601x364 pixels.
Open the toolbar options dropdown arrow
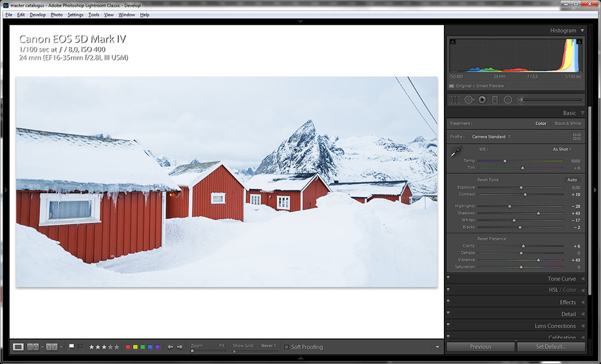tap(438, 347)
